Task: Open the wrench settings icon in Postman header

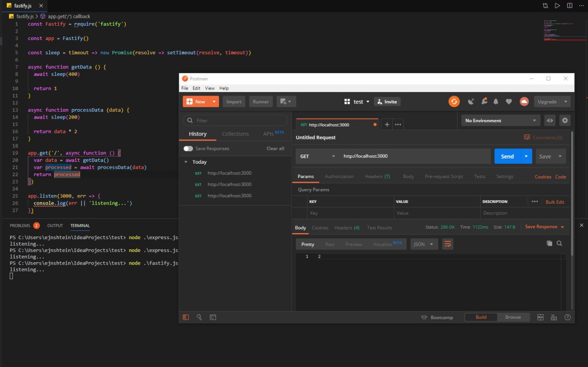Action: pos(484,102)
